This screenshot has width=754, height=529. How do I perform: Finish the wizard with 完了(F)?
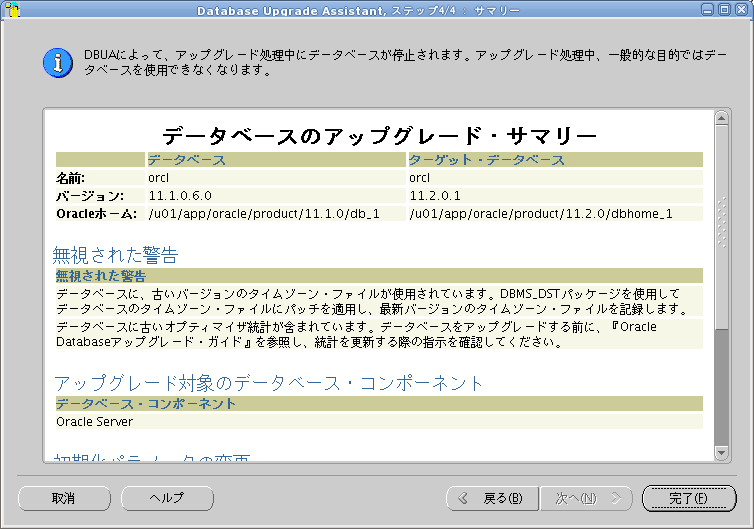pos(689,498)
